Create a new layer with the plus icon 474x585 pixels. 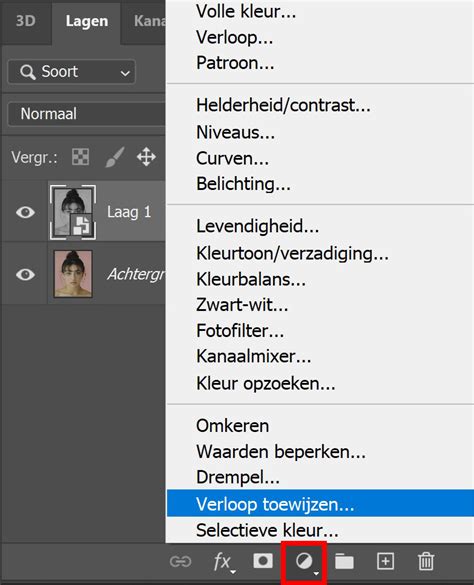point(386,561)
